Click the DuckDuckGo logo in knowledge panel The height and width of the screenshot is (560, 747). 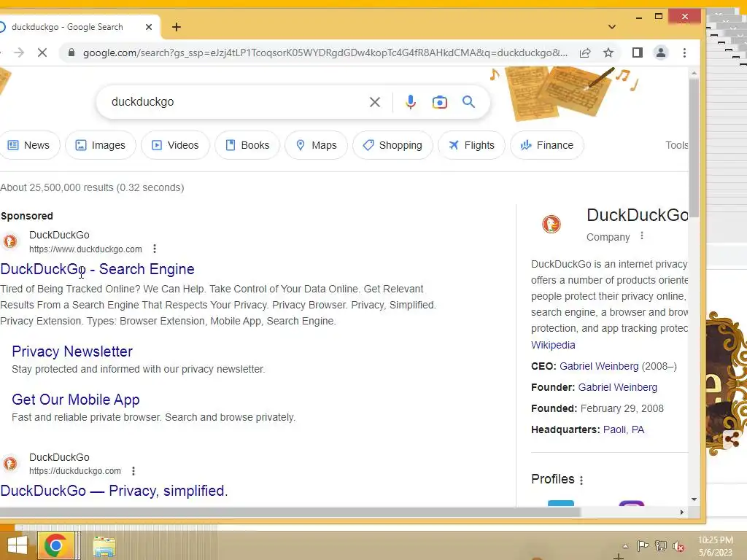point(551,225)
